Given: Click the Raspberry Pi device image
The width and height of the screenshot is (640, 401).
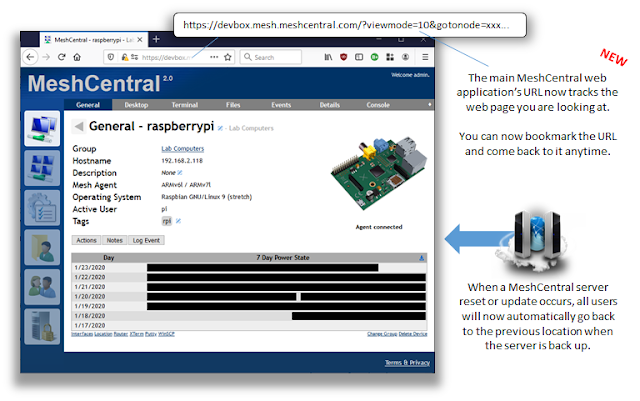Looking at the screenshot, I should point(379,173).
